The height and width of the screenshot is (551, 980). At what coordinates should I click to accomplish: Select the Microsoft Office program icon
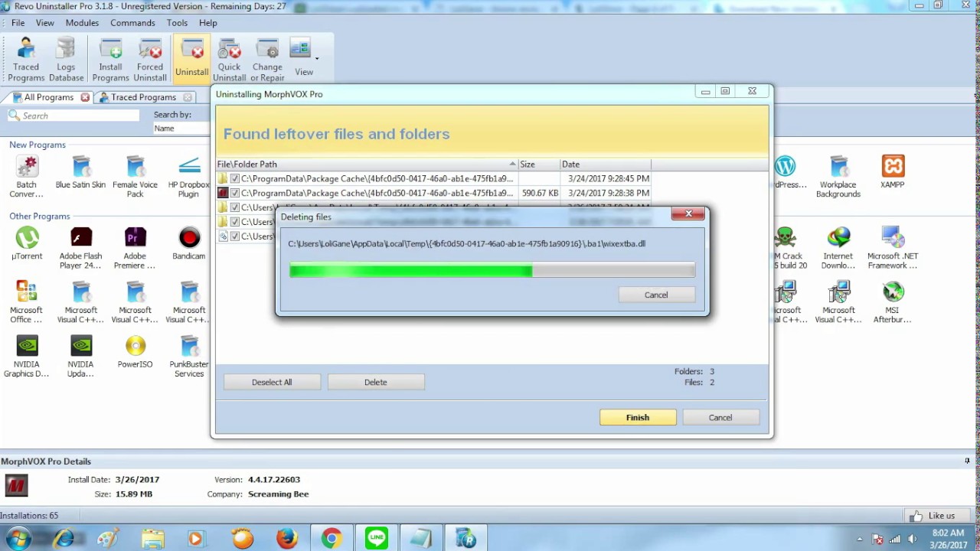coord(26,302)
